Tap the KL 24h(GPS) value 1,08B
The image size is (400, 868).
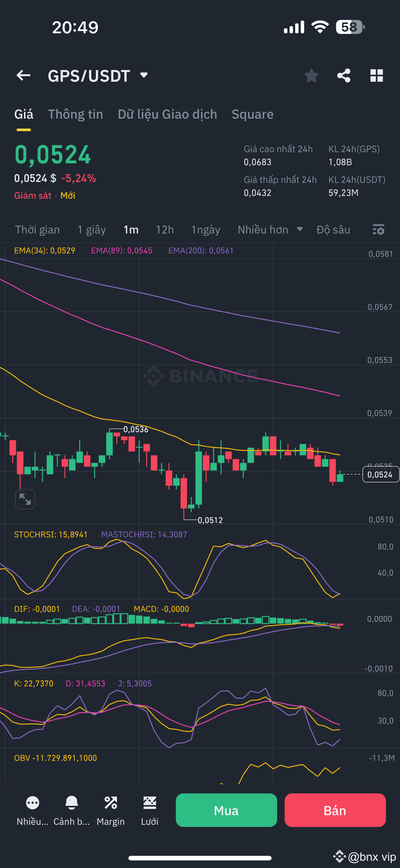point(340,162)
